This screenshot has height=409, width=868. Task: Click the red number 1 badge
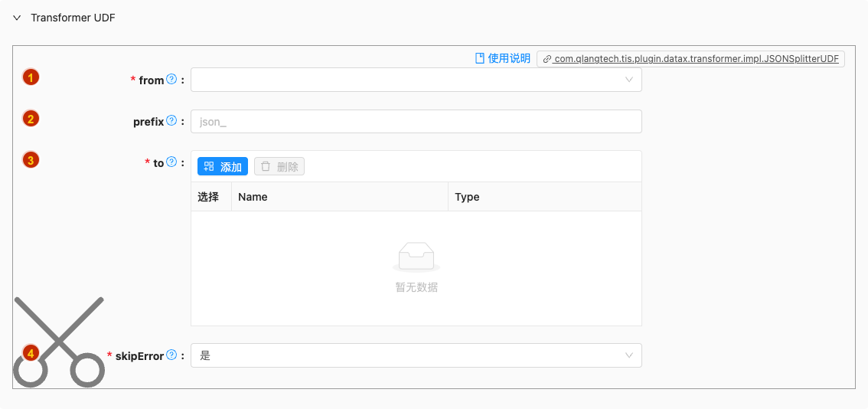point(31,77)
